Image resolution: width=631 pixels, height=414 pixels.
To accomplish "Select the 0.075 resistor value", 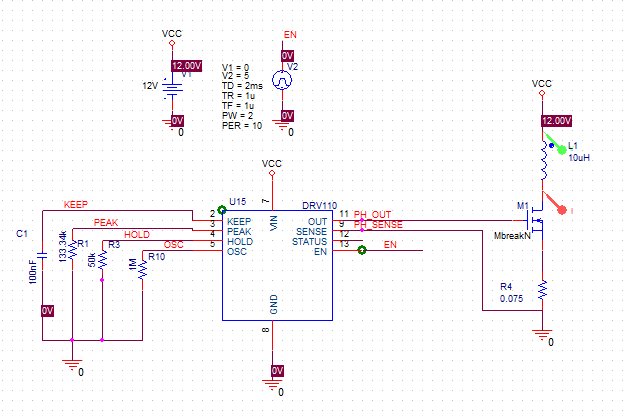I will 511,299.
